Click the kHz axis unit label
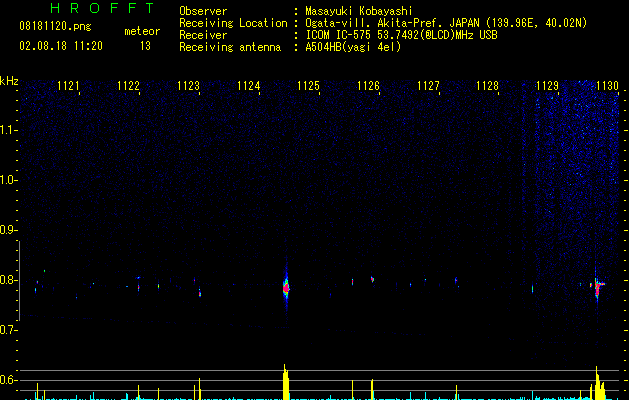629x400 pixels. (9, 81)
